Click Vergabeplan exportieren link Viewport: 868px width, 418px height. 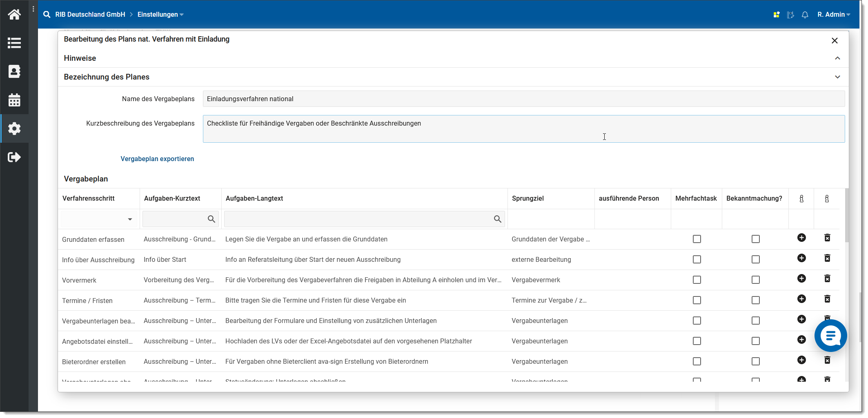(x=157, y=159)
